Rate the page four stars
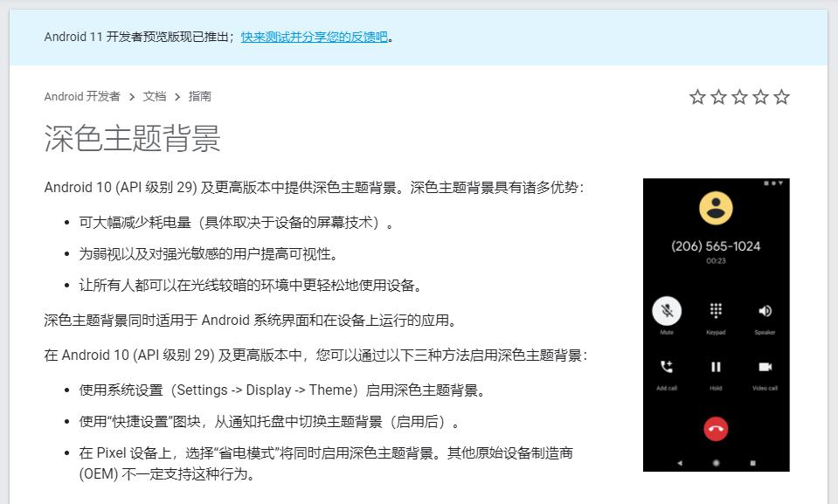This screenshot has width=838, height=504. coord(760,97)
